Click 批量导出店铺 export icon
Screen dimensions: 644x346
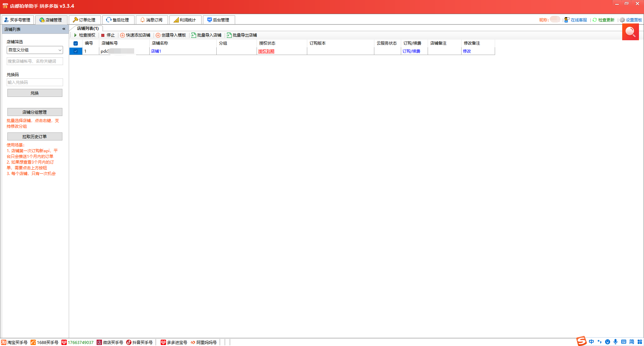pyautogui.click(x=229, y=35)
